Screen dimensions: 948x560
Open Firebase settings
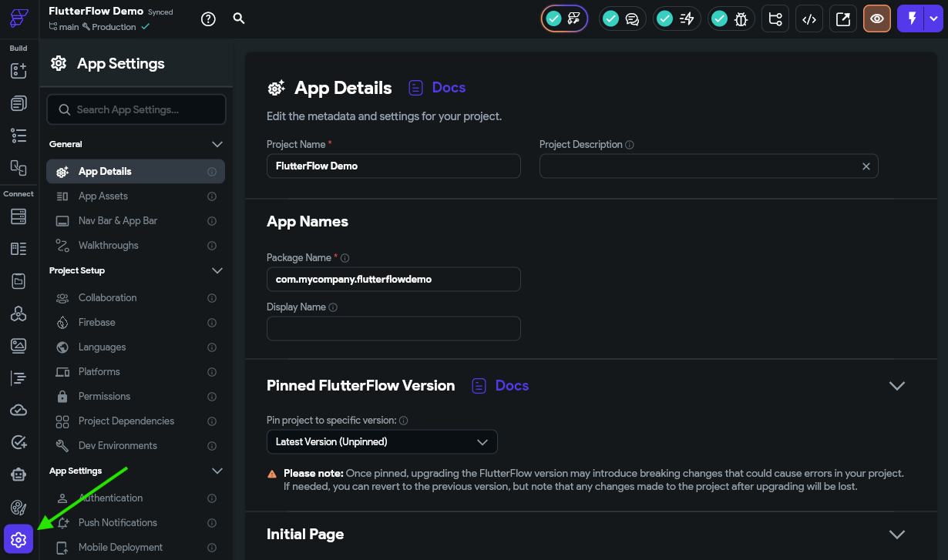(136, 323)
